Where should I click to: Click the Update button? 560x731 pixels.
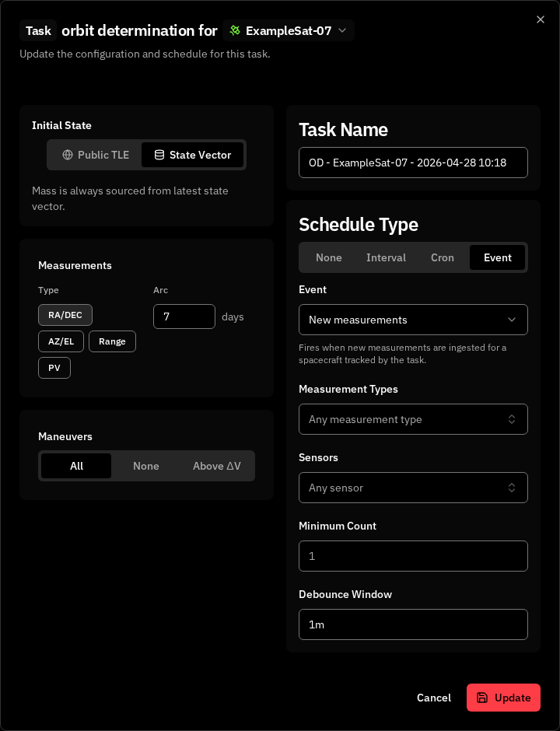click(503, 698)
